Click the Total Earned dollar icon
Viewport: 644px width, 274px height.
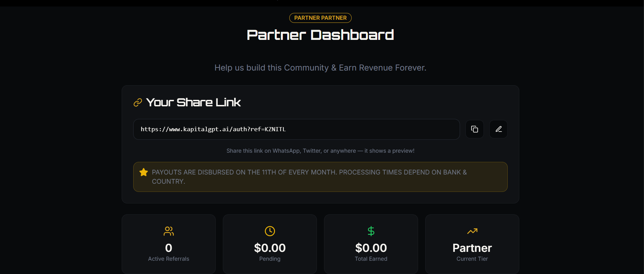371,231
